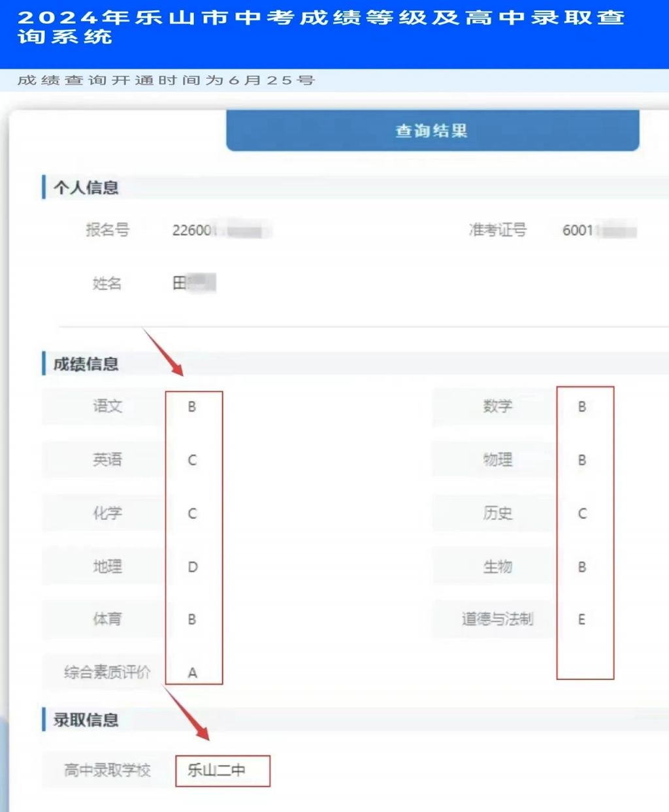Click the 录取信息 section heading

tap(86, 720)
